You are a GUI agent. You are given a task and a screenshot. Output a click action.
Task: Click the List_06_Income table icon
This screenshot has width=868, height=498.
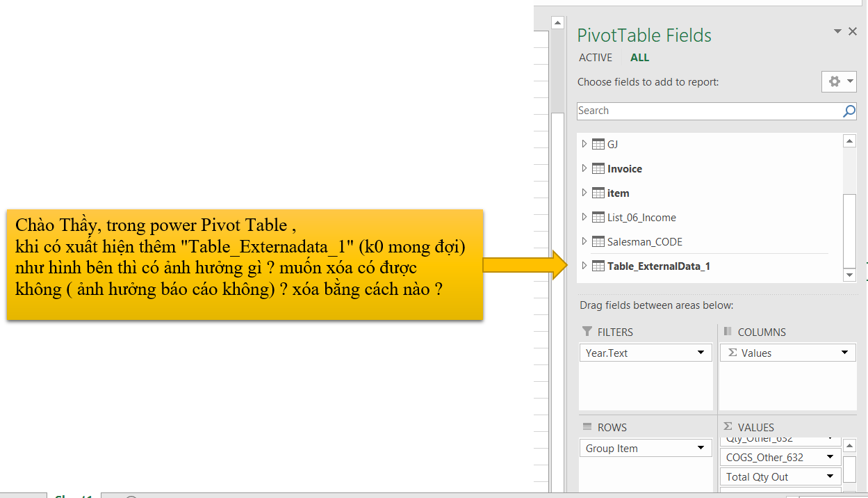tap(598, 218)
